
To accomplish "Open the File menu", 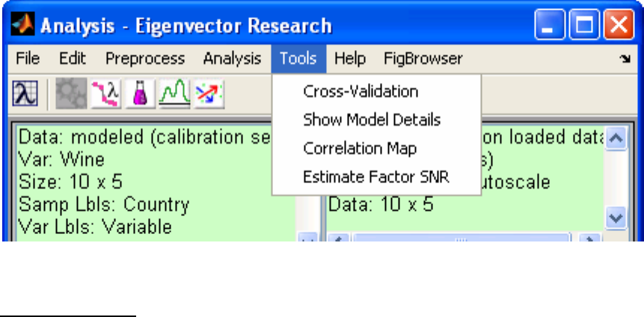I will pos(28,59).
